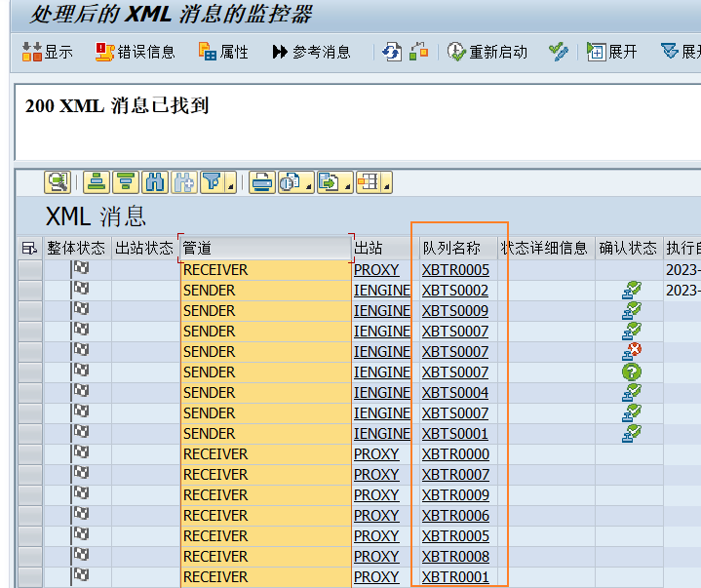
Task: Click RECEIVER cell in XBTR0001 row
Action: (266, 577)
